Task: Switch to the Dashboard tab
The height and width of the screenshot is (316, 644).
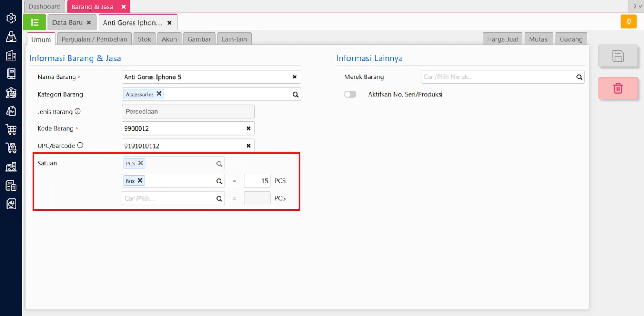Action: [44, 6]
